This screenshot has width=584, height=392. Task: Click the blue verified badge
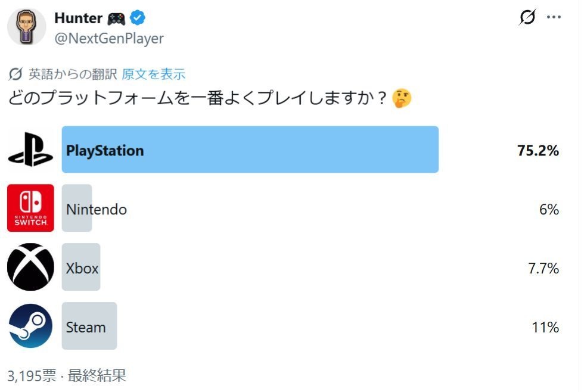[x=138, y=18]
